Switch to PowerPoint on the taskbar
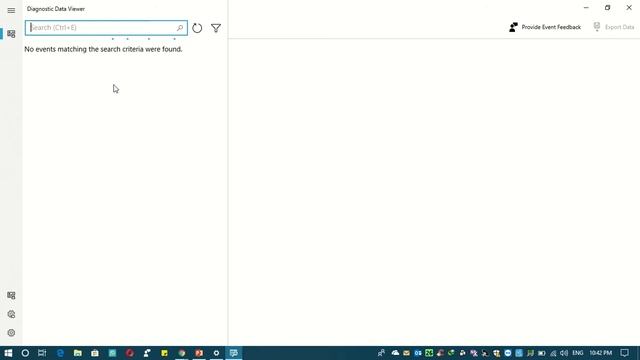This screenshot has height=360, width=640. click(199, 353)
